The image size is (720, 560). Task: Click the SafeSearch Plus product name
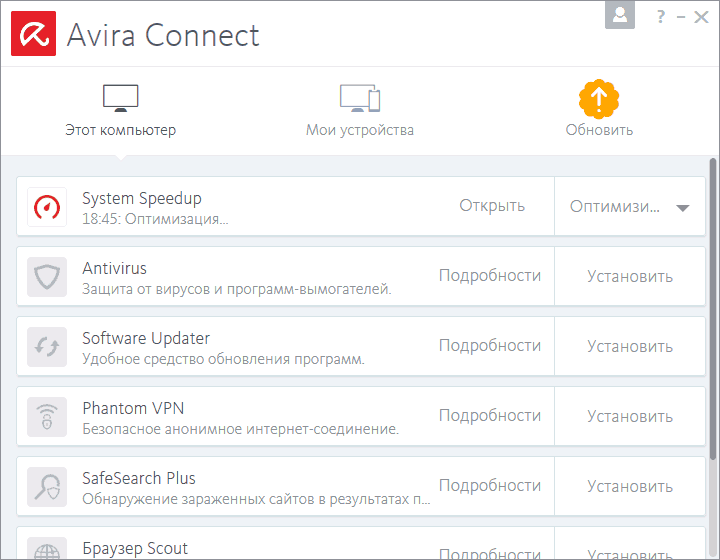139,478
